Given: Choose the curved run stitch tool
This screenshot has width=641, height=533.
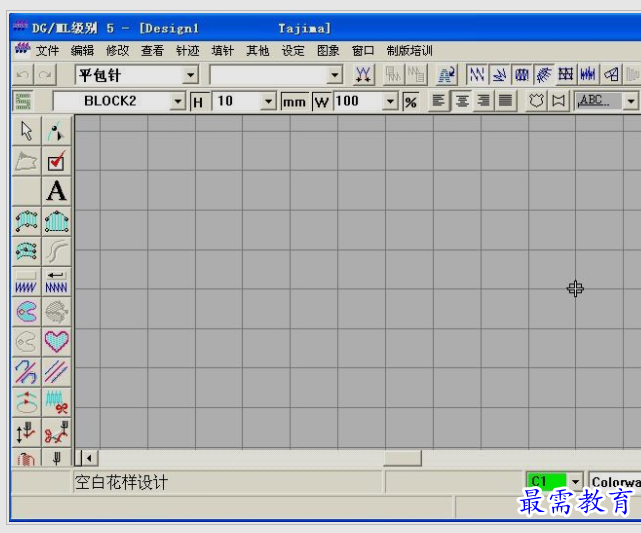Looking at the screenshot, I should tap(27, 372).
